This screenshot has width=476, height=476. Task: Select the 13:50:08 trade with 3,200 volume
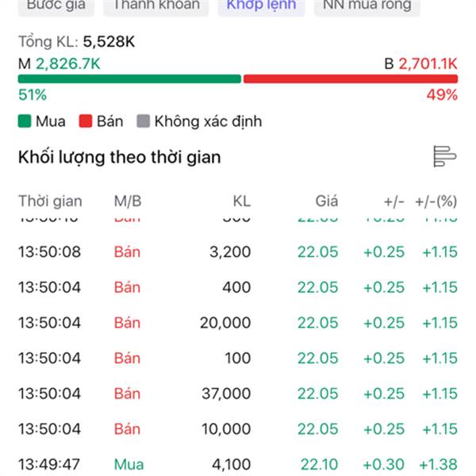[238, 251]
